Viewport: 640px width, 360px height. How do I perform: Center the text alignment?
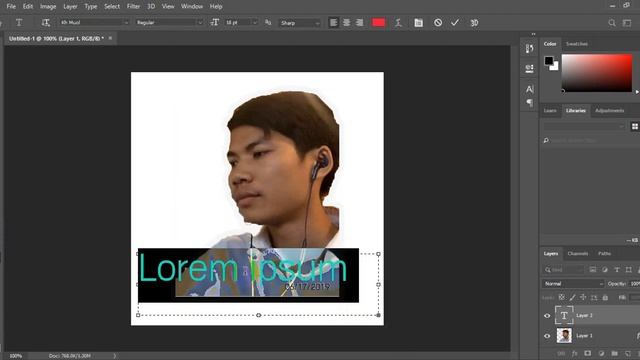pos(347,23)
